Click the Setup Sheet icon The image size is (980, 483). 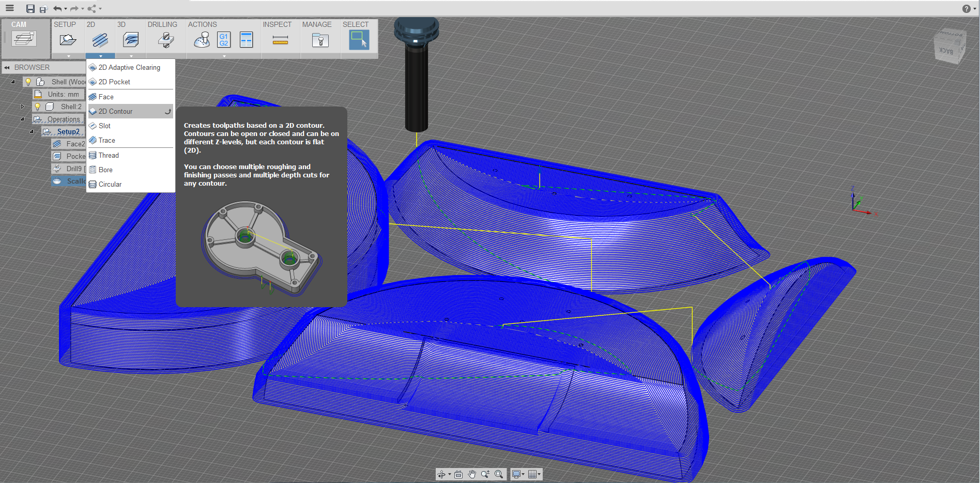(x=247, y=40)
